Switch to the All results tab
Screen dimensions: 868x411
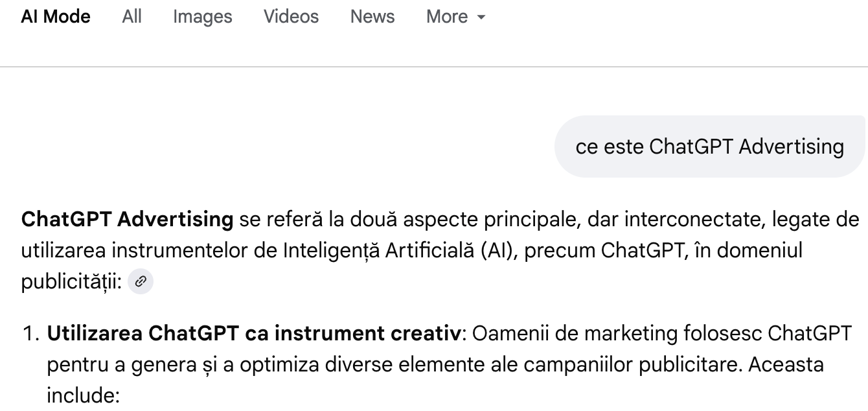coord(131,17)
